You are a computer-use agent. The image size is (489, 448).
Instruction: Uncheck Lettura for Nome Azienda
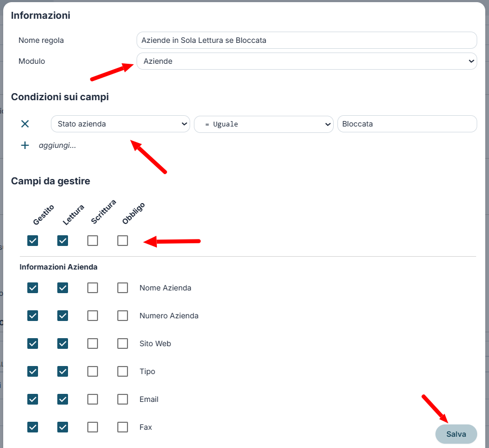tap(63, 288)
